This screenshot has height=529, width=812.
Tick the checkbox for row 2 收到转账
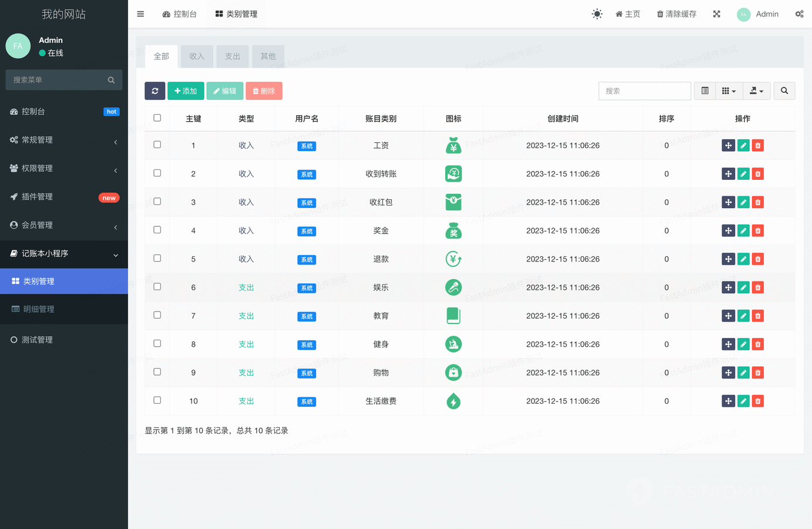click(x=157, y=173)
